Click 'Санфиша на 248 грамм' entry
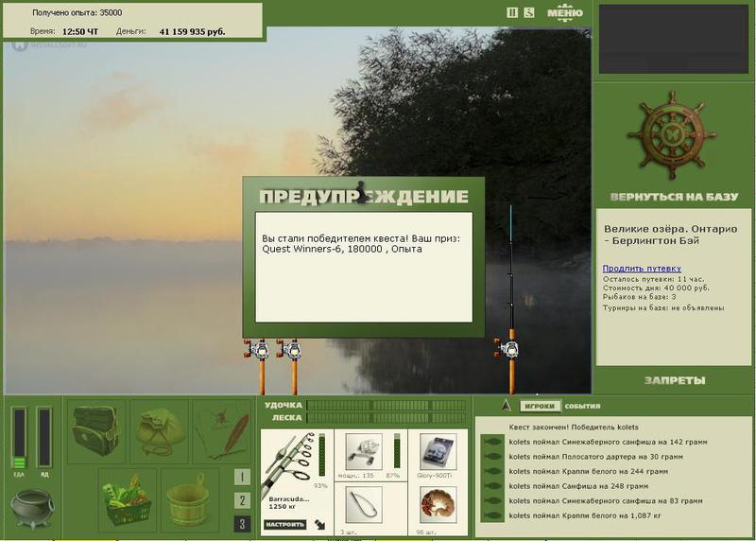The image size is (756, 541). point(578,486)
